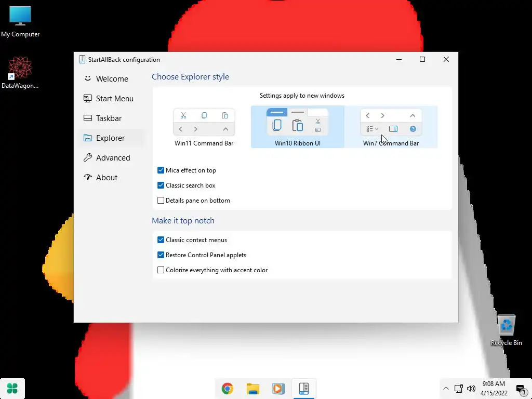Image resolution: width=532 pixels, height=399 pixels.
Task: Click StartAllBack taskbar icon
Action: (x=303, y=389)
